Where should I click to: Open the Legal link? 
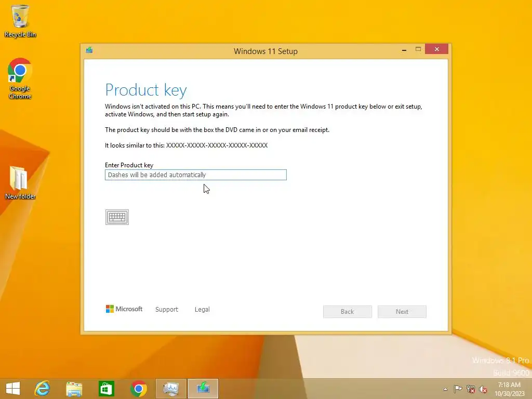(x=202, y=310)
